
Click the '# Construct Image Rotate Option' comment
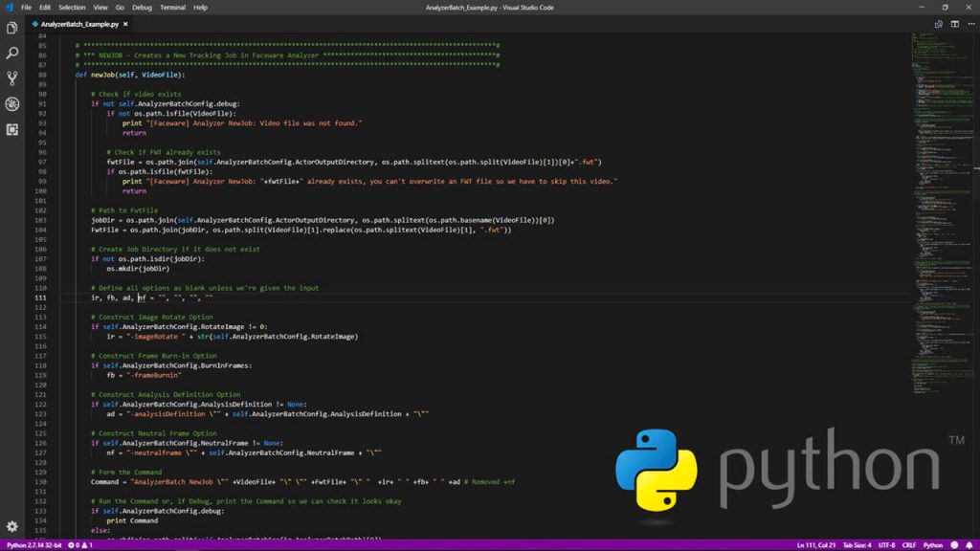152,318
